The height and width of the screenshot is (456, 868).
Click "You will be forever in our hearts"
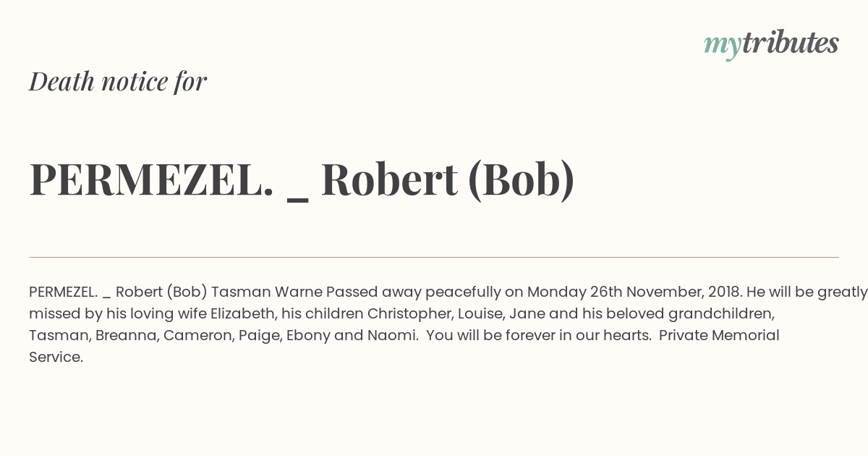[x=538, y=335]
